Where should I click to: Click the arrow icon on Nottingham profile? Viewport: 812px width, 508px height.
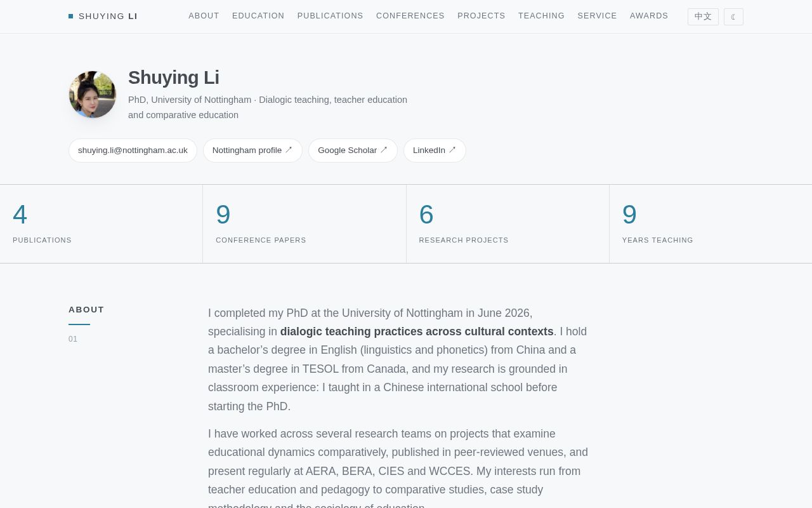tap(289, 150)
